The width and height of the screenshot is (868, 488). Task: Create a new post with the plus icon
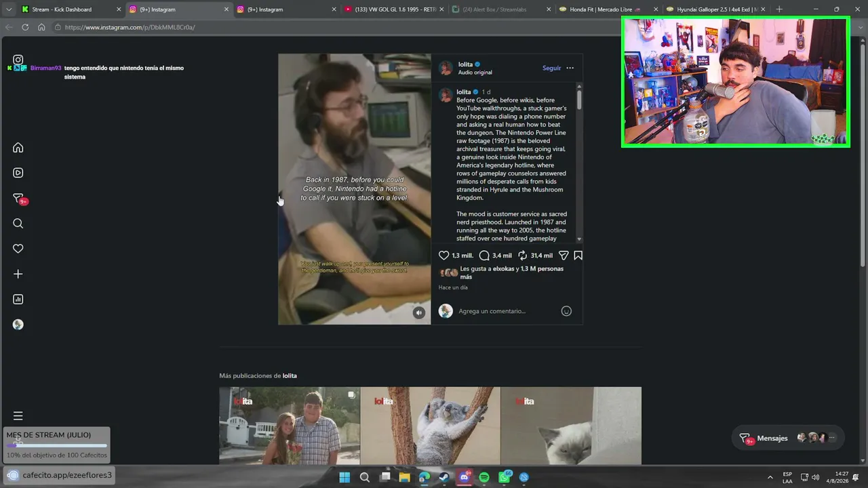point(18,274)
